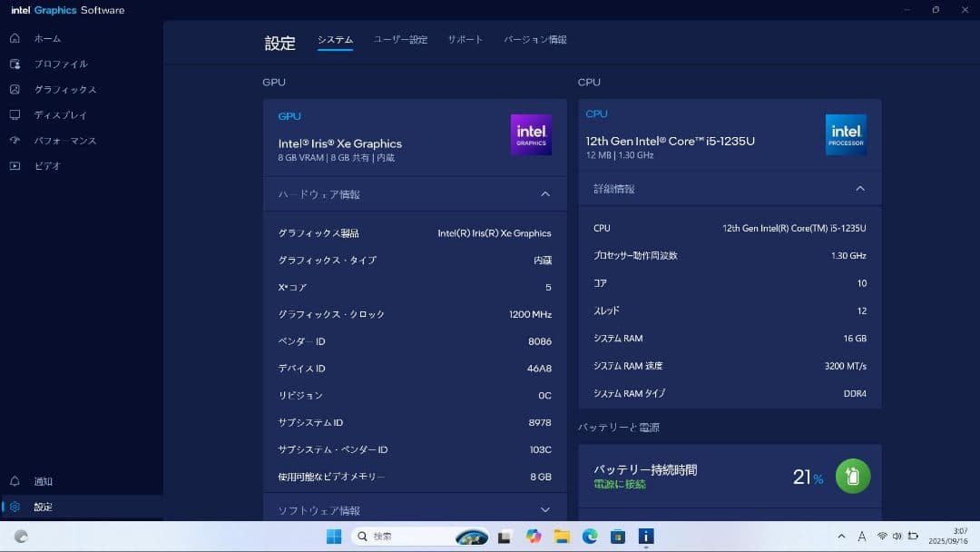This screenshot has width=980, height=552.
Task: Click the green battery charging icon
Action: click(852, 476)
